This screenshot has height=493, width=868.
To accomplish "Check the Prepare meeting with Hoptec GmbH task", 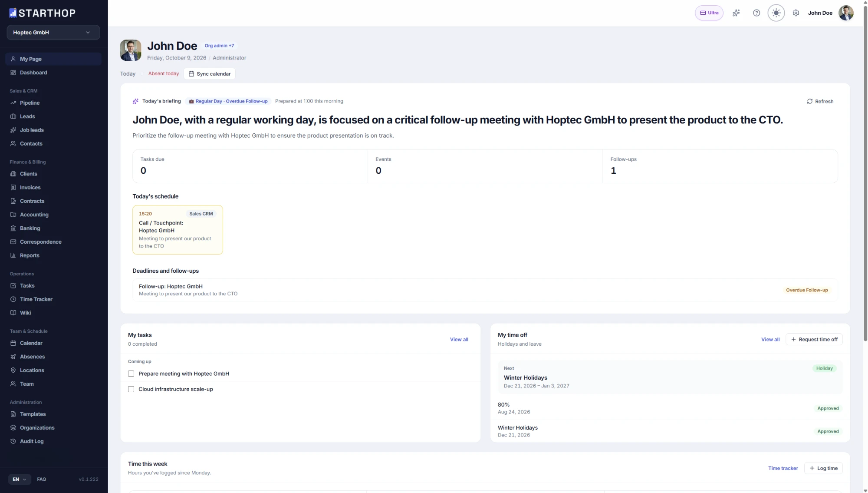I will (131, 374).
